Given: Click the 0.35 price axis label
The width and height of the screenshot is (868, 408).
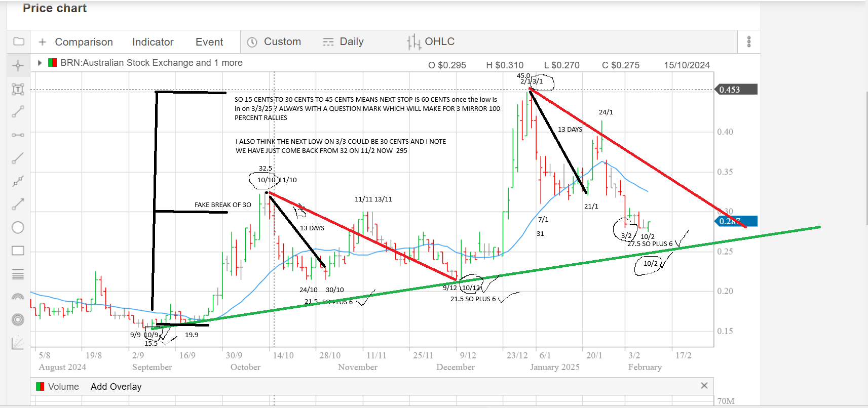Looking at the screenshot, I should 725,172.
